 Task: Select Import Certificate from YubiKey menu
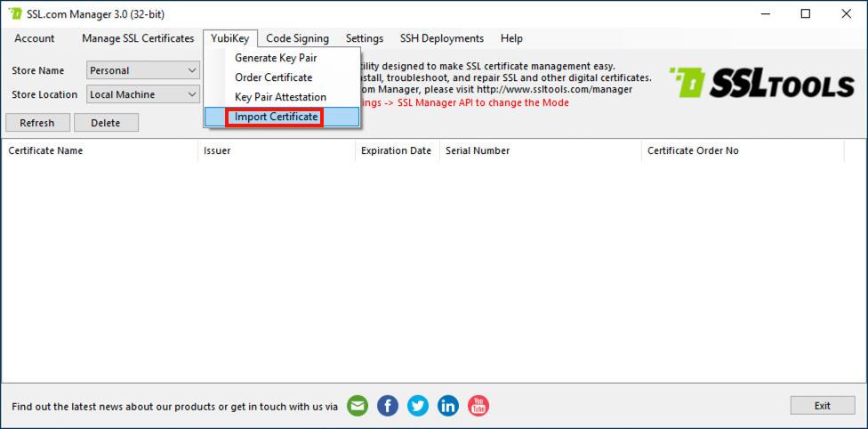(276, 117)
